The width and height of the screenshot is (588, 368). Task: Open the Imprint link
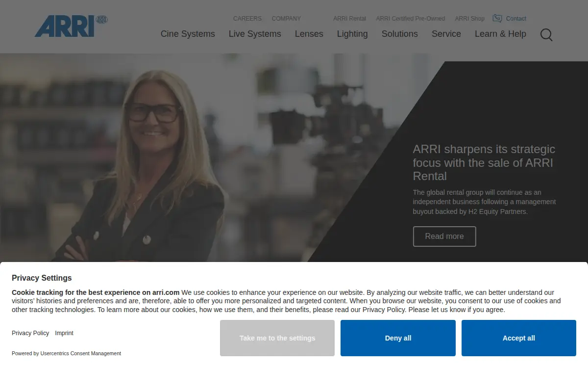(x=64, y=333)
